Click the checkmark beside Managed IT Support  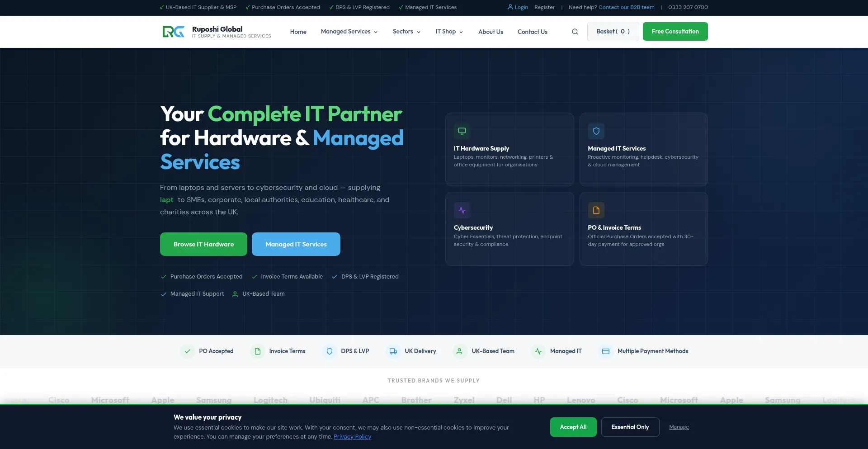point(164,294)
